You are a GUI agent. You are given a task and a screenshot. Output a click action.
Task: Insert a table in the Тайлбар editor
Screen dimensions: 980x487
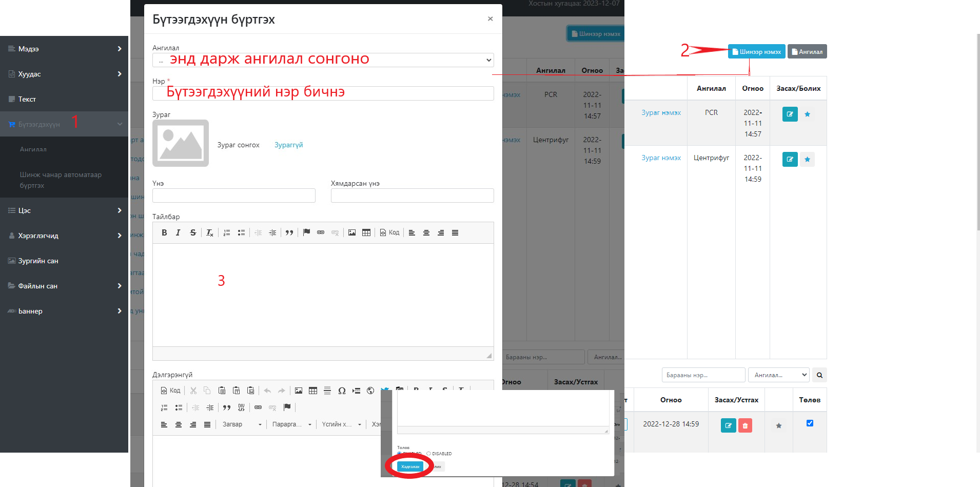coord(366,233)
